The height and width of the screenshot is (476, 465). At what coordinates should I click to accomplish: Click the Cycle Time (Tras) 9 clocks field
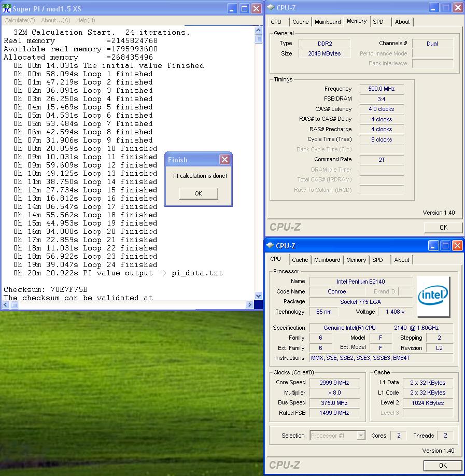(x=382, y=139)
